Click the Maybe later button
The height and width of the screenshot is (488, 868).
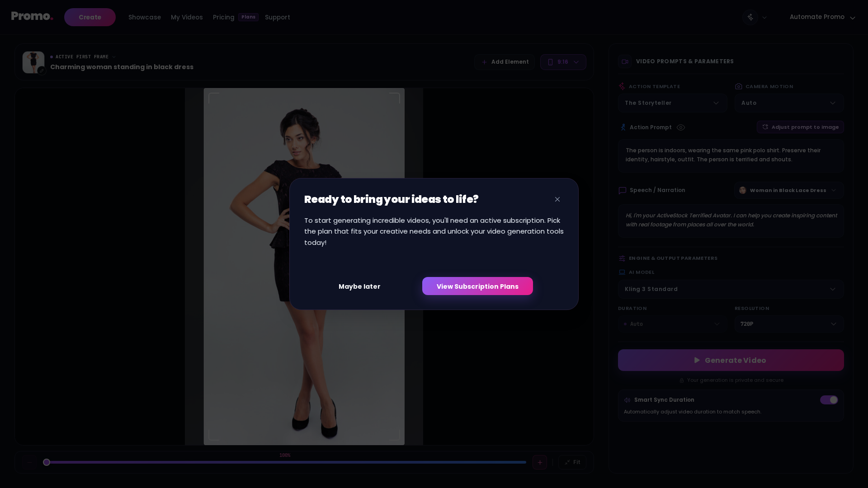359,286
